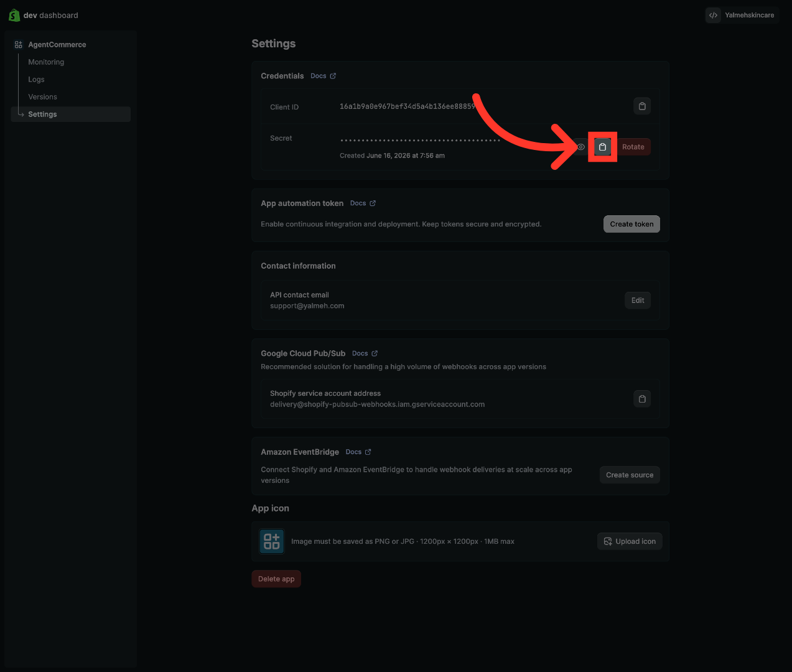The width and height of the screenshot is (792, 672).
Task: Select Settings in sidebar
Action: [71, 114]
